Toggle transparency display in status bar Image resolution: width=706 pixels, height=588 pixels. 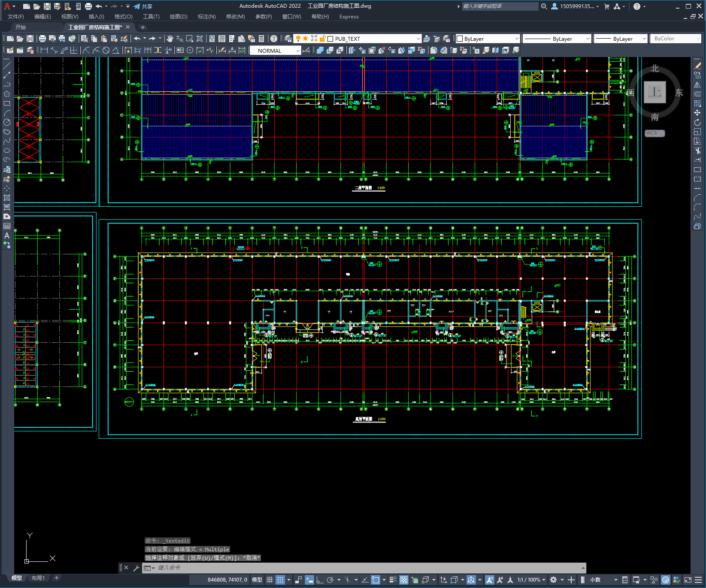pos(404,580)
